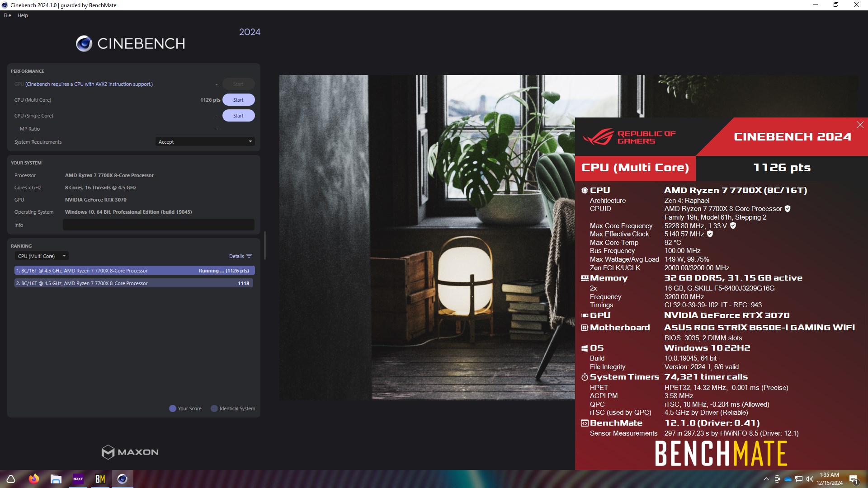Open File Explorer from the taskbar
The width and height of the screenshot is (868, 488).
point(56,479)
